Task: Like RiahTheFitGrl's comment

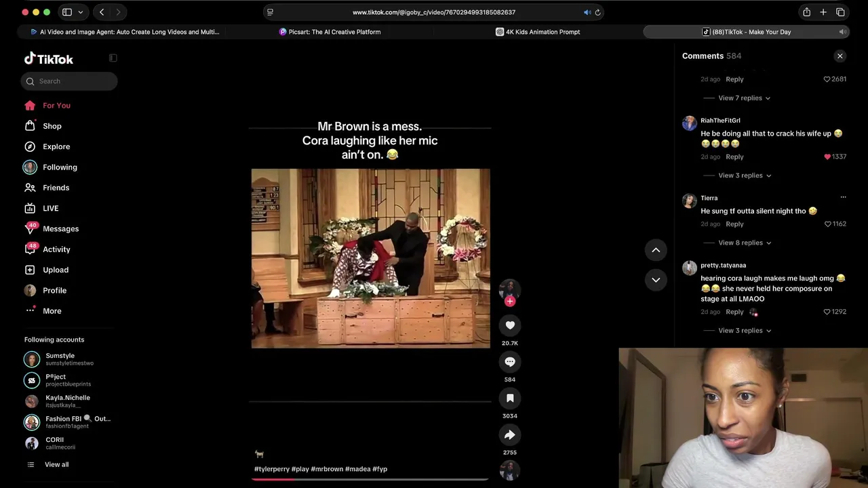Action: pyautogui.click(x=827, y=157)
